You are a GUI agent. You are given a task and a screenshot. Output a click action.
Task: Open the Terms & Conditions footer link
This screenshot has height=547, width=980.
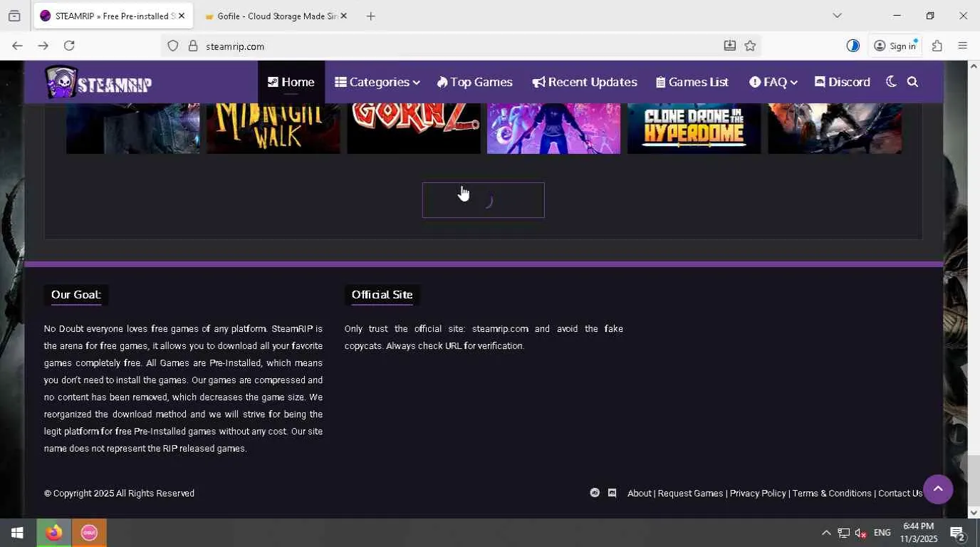coord(832,493)
